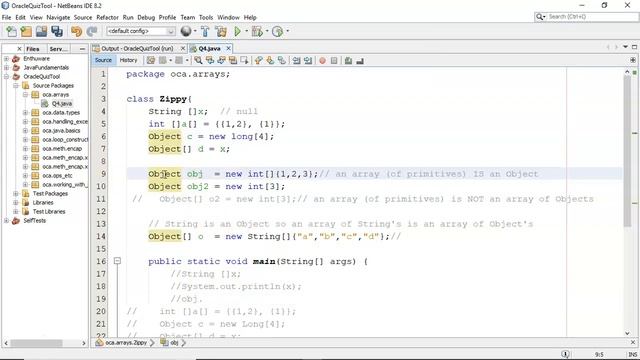Open the Refactor menu
The width and height of the screenshot is (640, 360).
[x=107, y=17]
